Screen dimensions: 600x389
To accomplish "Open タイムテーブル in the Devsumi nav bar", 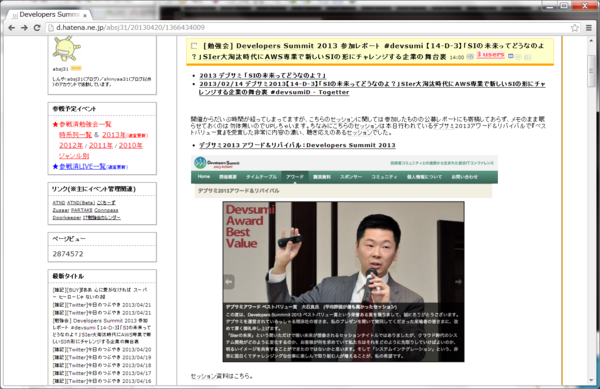I will point(261,177).
